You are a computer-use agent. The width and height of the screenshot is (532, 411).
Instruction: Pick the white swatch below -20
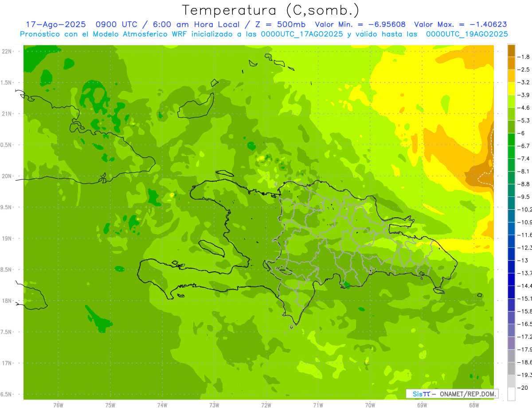511,394
